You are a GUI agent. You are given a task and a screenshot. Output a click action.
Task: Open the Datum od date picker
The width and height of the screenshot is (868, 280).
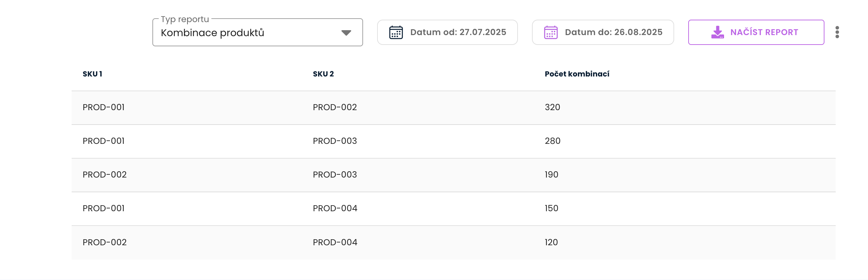click(x=458, y=32)
